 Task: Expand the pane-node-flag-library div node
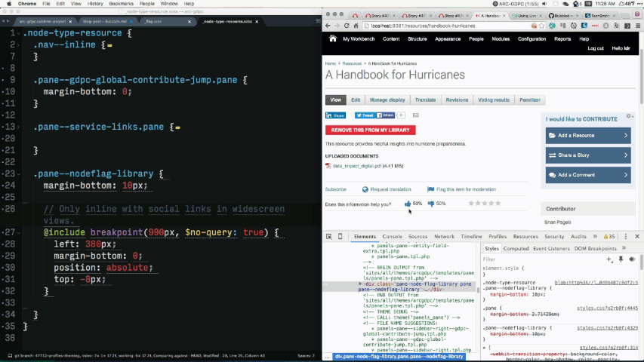point(360,284)
